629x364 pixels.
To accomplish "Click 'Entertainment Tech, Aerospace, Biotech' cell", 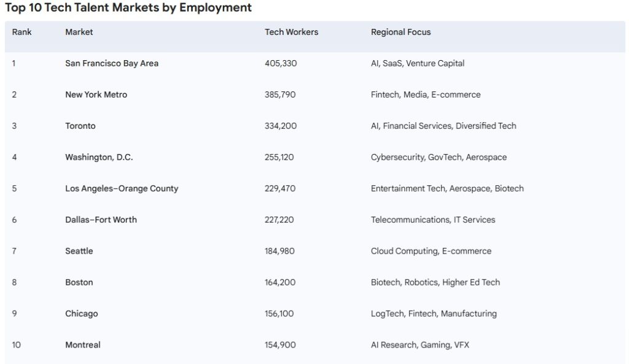I will (447, 188).
